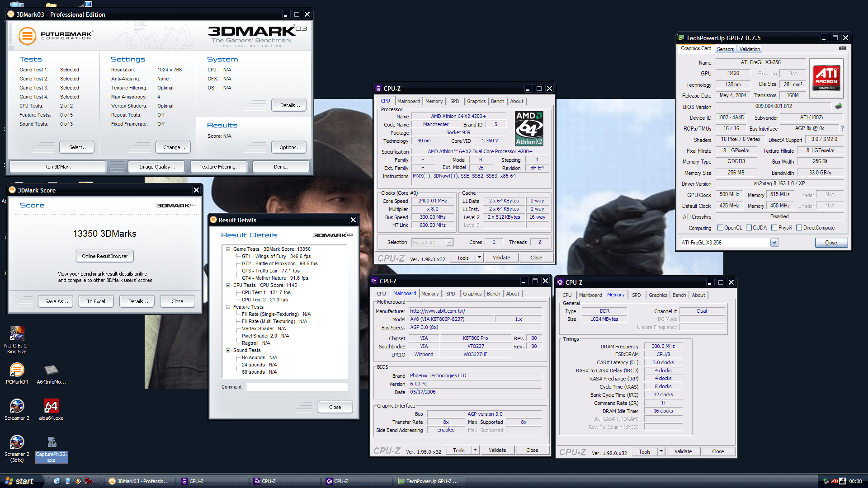The image size is (868, 488).
Task: Click the Texture Filtering button in 3DMark03
Action: (x=220, y=167)
